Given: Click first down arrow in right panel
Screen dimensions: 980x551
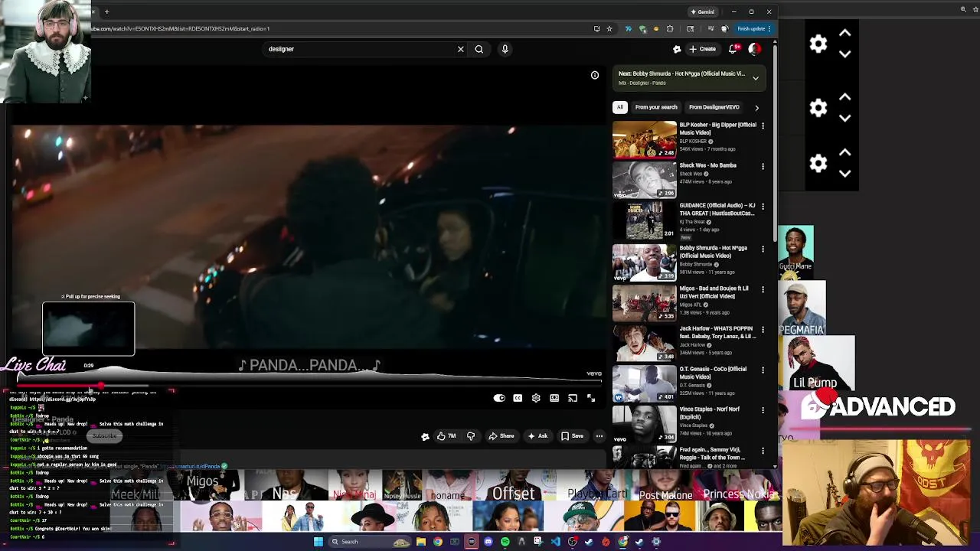Looking at the screenshot, I should point(845,54).
